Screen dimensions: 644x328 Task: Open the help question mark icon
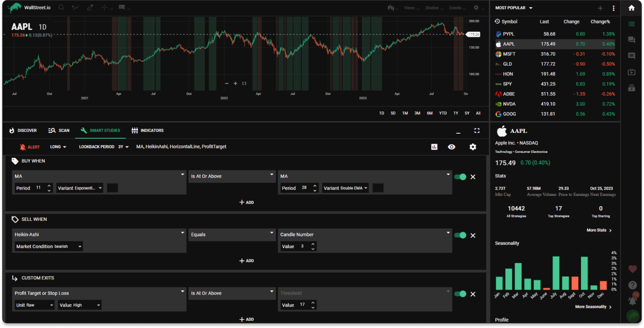tap(632, 285)
